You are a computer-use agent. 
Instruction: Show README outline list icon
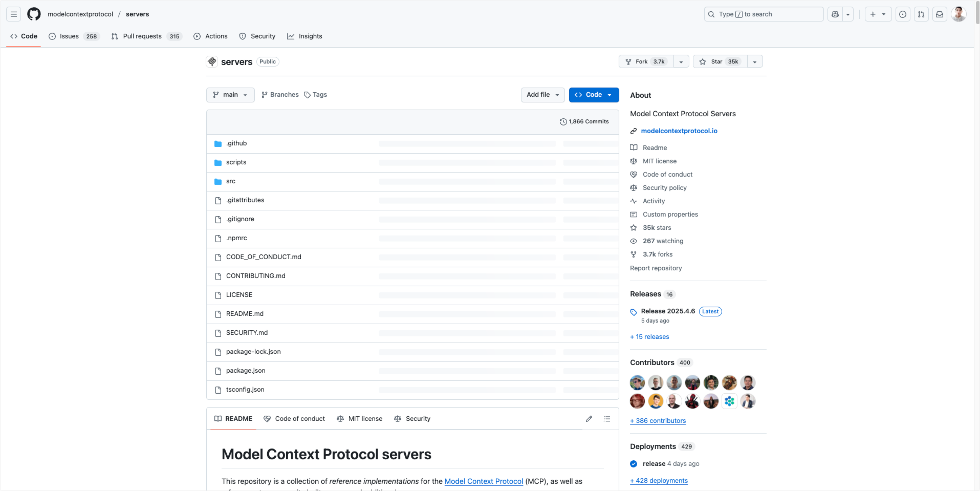coord(607,419)
